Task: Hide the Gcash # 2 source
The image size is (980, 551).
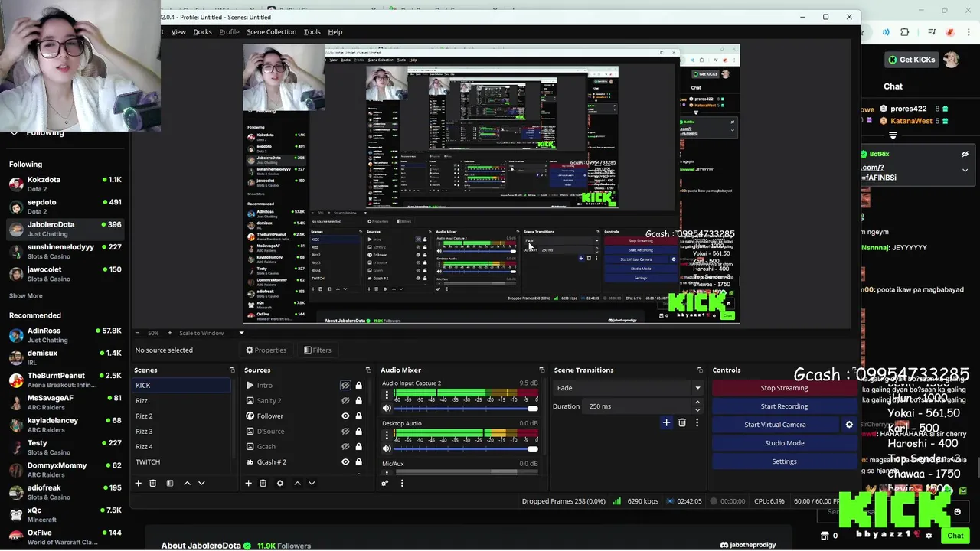Action: pos(345,462)
